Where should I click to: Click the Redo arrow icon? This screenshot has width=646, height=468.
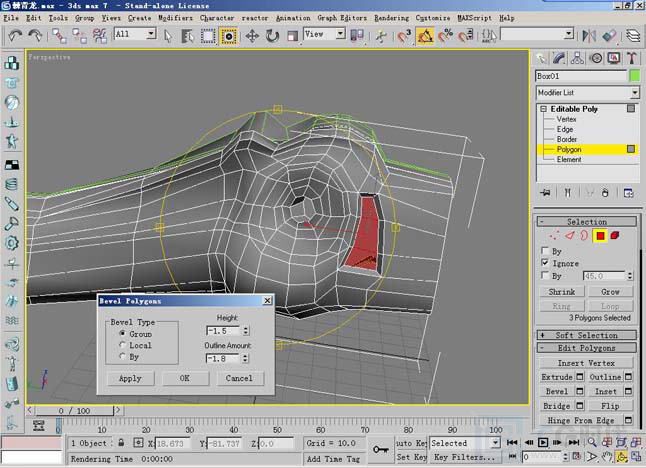coord(35,36)
